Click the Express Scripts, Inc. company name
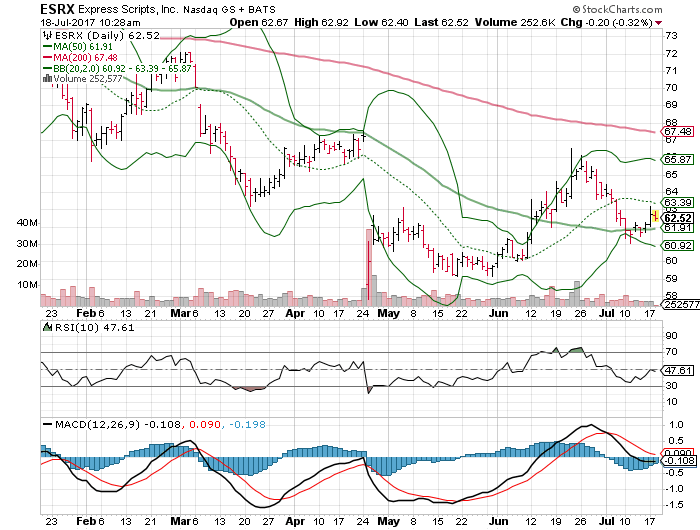700x530 pixels. click(x=128, y=9)
